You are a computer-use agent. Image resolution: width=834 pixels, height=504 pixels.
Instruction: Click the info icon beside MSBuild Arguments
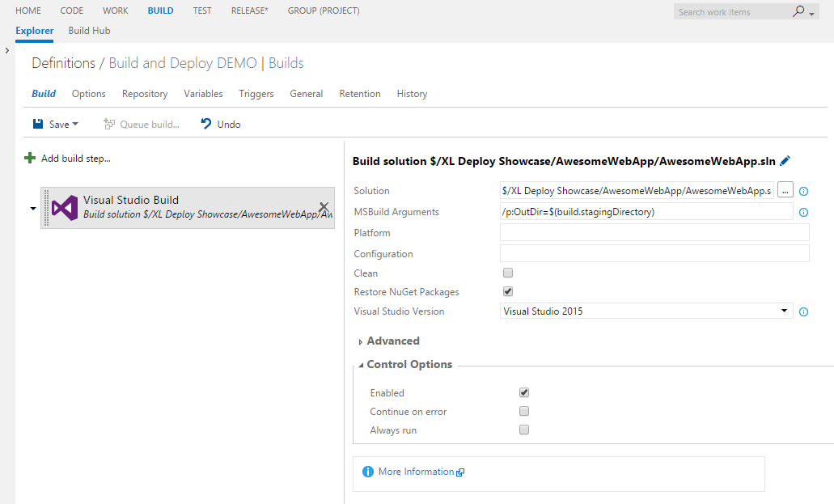coord(804,213)
